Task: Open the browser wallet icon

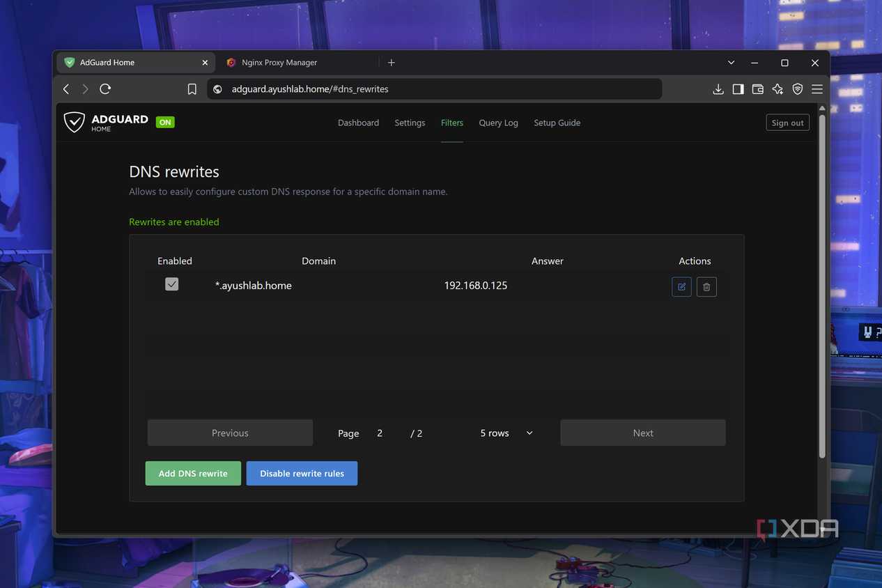Action: [x=758, y=89]
